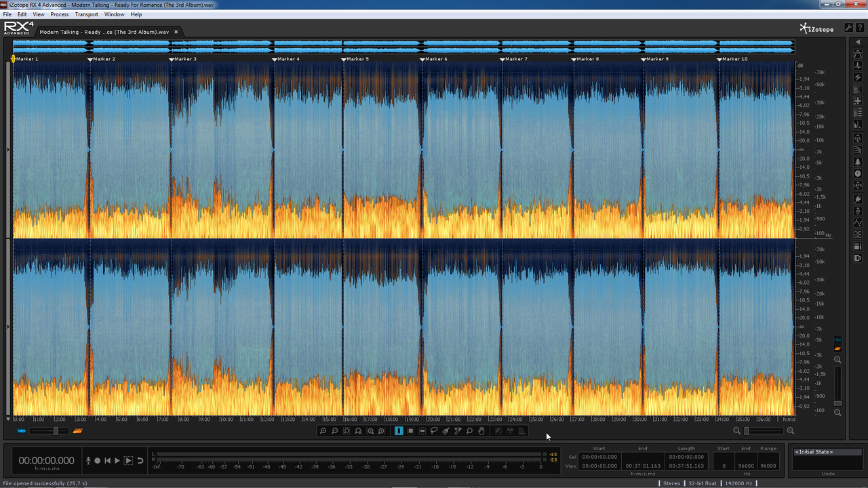Select the Modern Talking wav file tab

coord(104,32)
